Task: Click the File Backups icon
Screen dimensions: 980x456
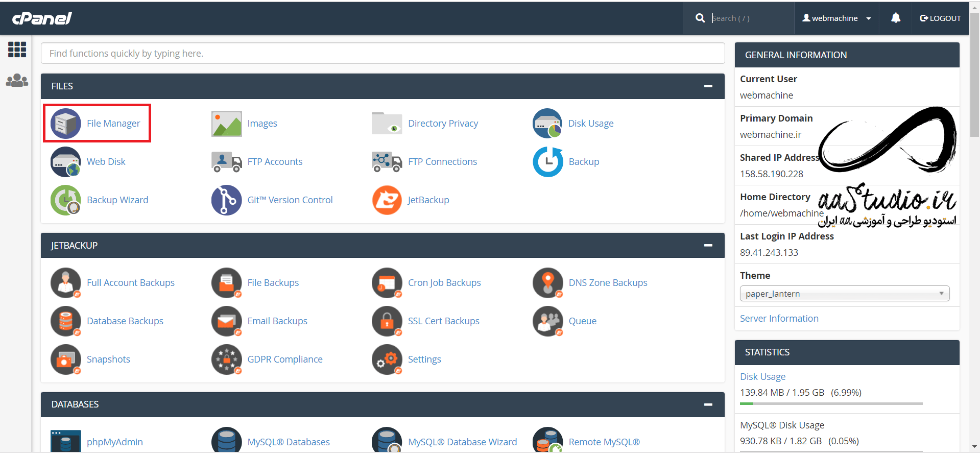Action: click(226, 283)
